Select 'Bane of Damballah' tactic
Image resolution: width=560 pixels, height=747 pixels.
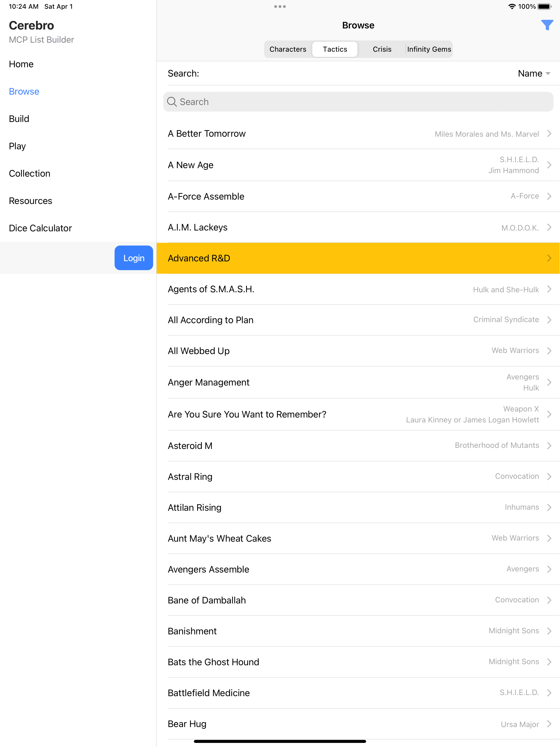coord(358,600)
